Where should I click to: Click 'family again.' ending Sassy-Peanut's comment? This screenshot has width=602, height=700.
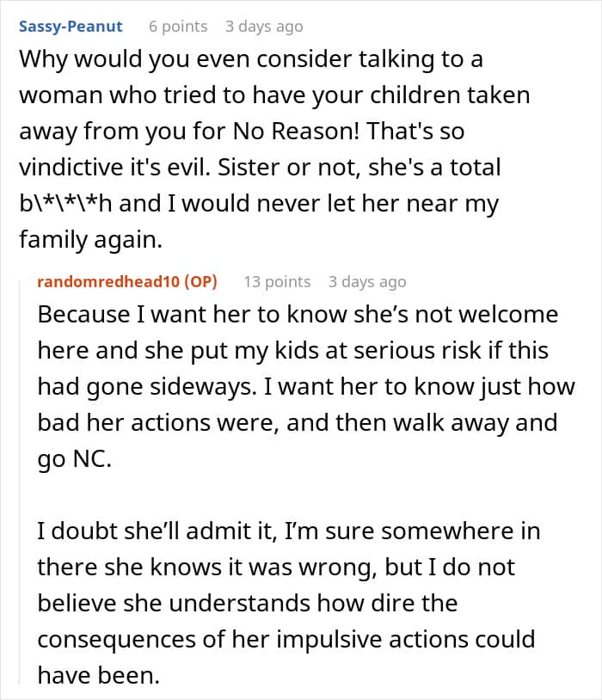[89, 241]
